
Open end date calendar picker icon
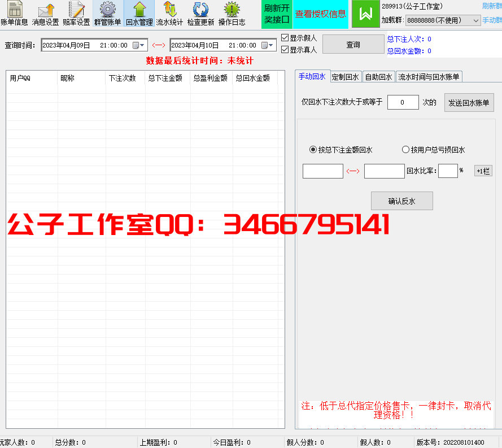[264, 45]
